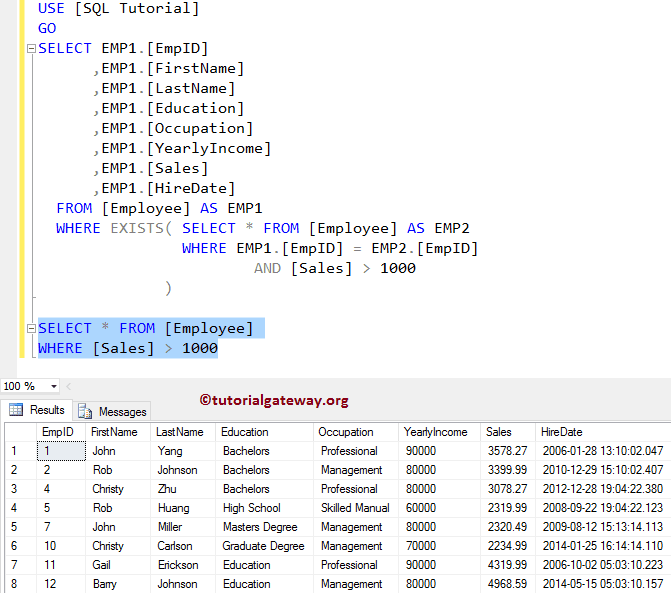Viewport: 671px width, 593px height.
Task: Click the 'EXISTS(' keyword in the query
Action: (x=141, y=228)
